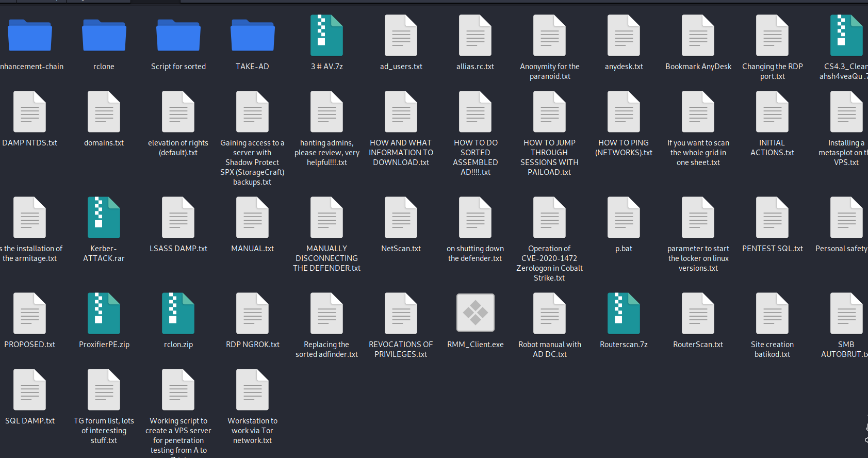Click the label 'SMB AUTOBRUT' file name
The height and width of the screenshot is (458, 868).
[845, 350]
